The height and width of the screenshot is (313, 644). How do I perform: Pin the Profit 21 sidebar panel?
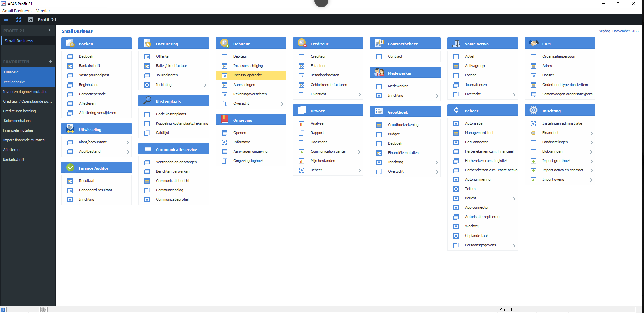click(x=50, y=31)
